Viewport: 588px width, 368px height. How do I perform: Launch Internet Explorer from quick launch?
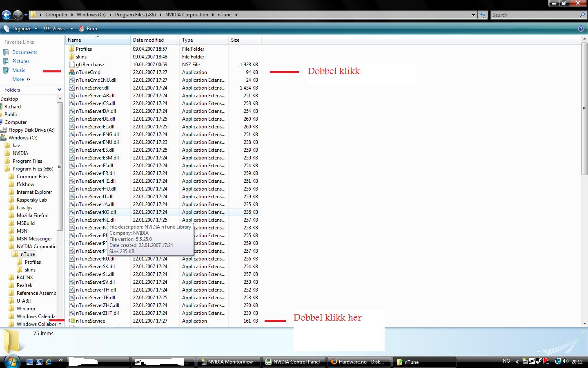pos(49,362)
